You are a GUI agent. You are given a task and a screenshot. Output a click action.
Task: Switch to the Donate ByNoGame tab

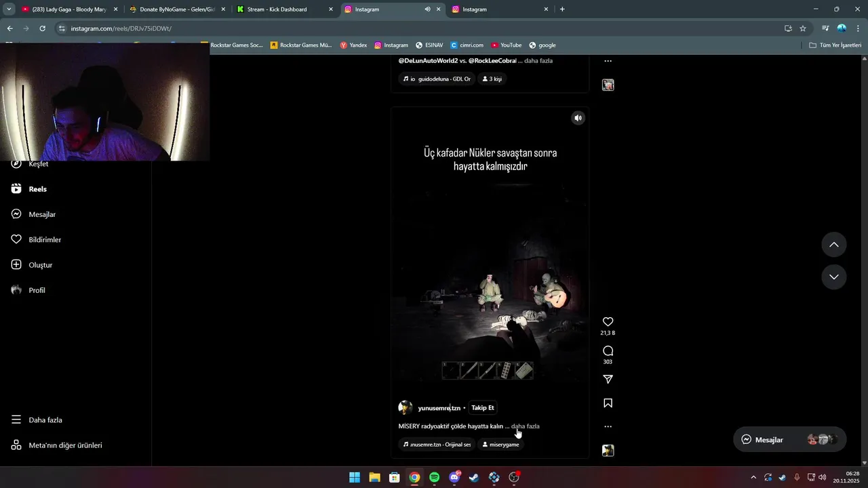coord(178,9)
